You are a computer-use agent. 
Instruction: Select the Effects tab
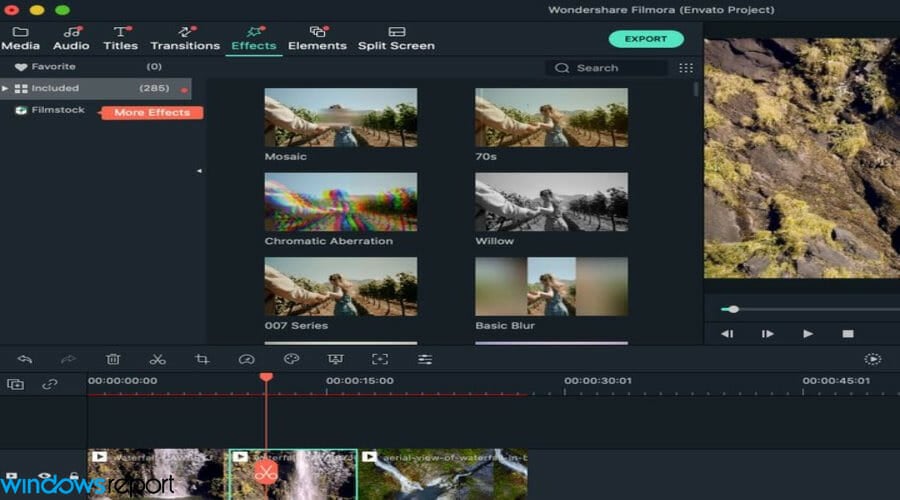point(254,38)
